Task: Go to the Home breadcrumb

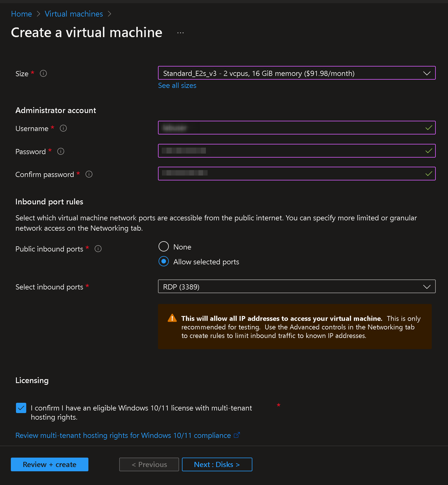Action: (x=21, y=14)
